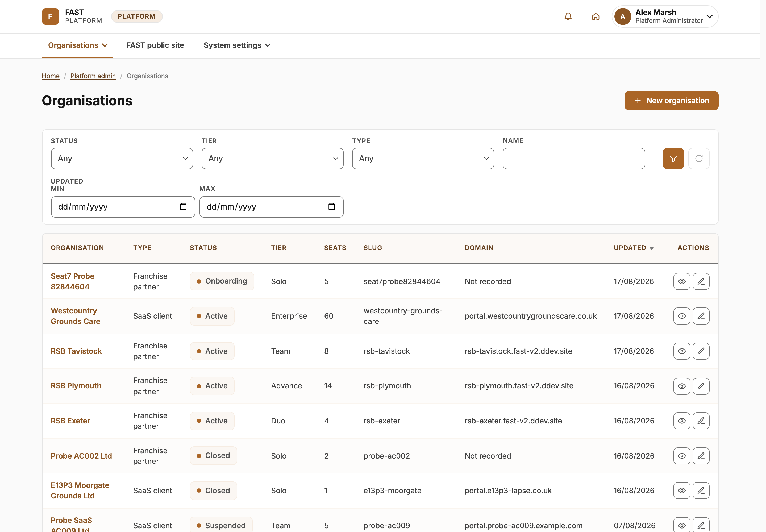Image resolution: width=766 pixels, height=532 pixels.
Task: Open RSB Plymouth organisation link
Action: coord(76,386)
